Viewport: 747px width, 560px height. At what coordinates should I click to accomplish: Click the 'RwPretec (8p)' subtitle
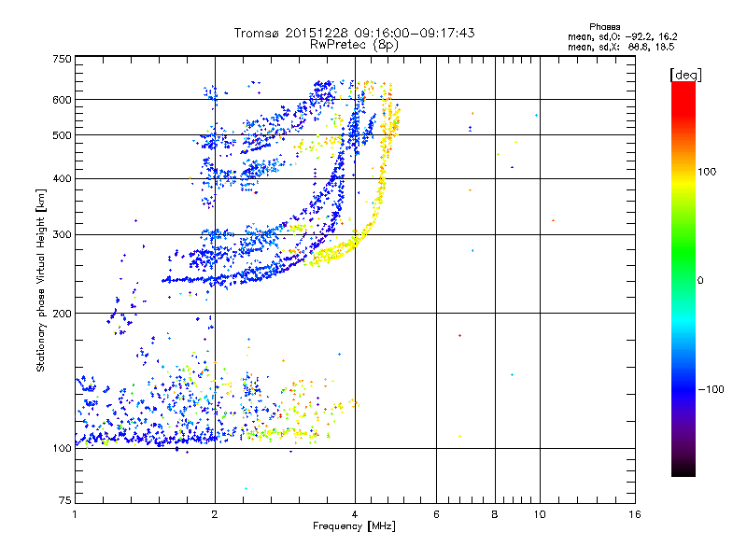coord(354,45)
